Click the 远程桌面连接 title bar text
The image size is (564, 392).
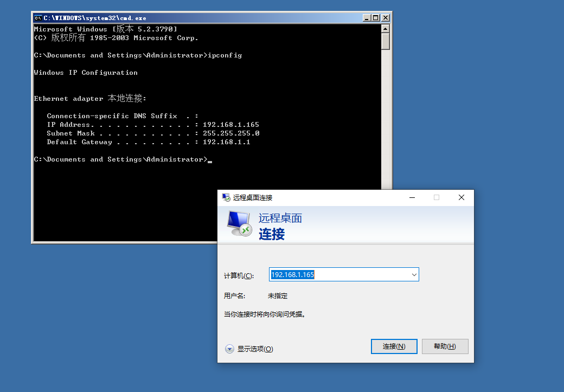coord(253,197)
